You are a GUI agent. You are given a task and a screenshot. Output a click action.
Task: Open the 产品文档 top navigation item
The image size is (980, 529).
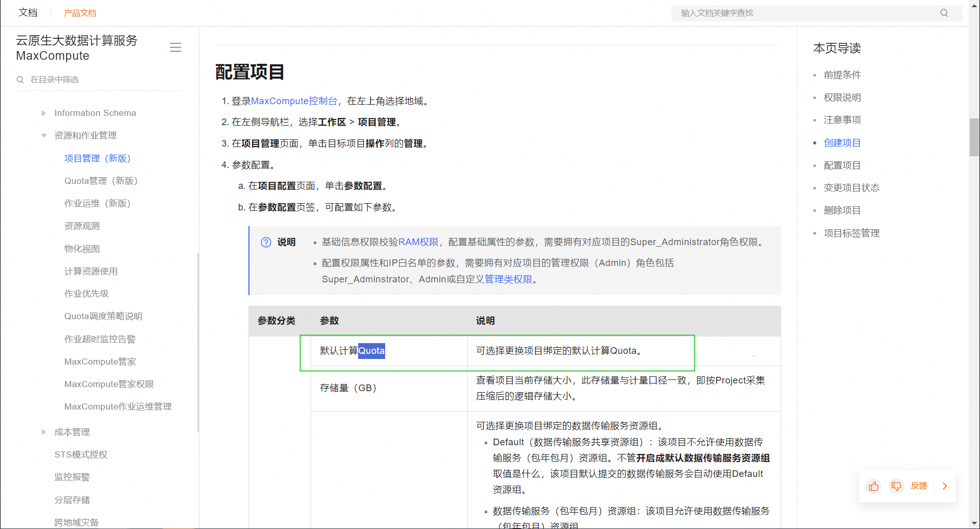coord(80,13)
